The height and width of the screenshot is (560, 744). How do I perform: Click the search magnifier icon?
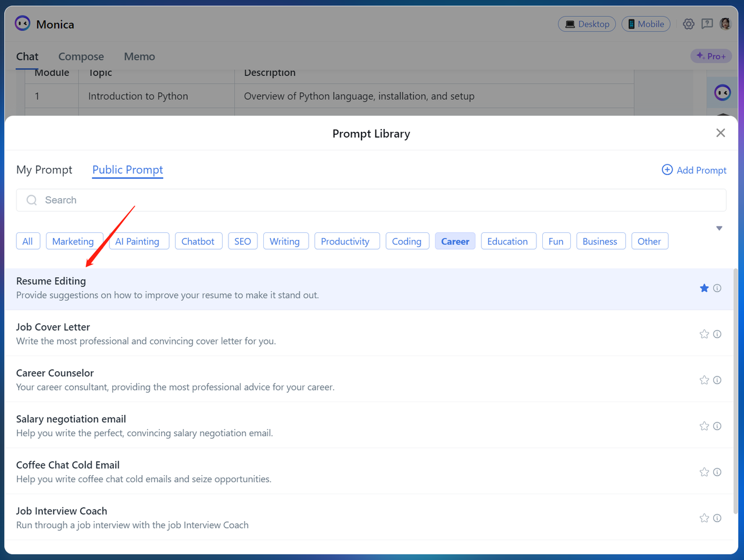[x=32, y=200]
